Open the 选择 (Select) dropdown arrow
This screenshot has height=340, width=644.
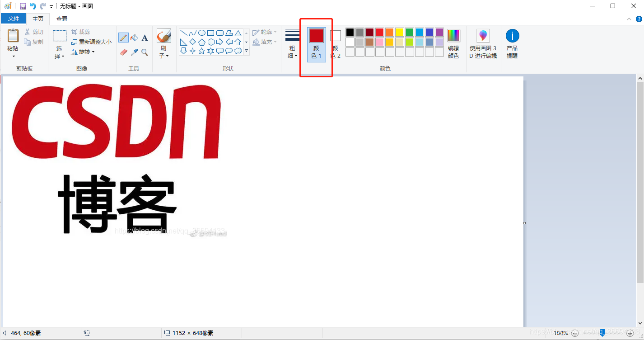coord(63,57)
